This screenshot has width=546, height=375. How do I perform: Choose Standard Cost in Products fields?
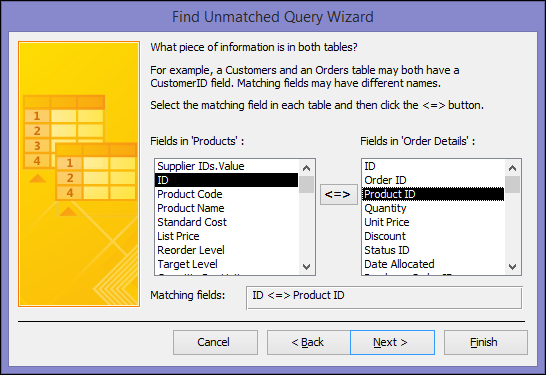coord(227,222)
